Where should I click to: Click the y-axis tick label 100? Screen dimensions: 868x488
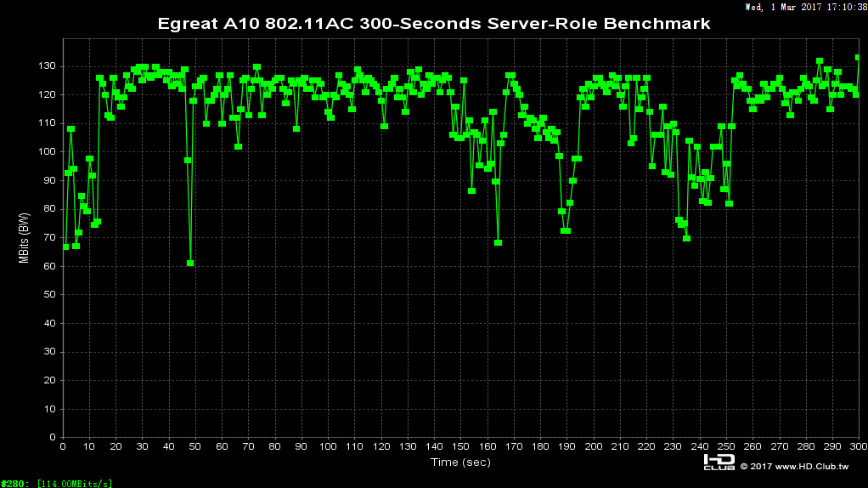click(x=47, y=152)
